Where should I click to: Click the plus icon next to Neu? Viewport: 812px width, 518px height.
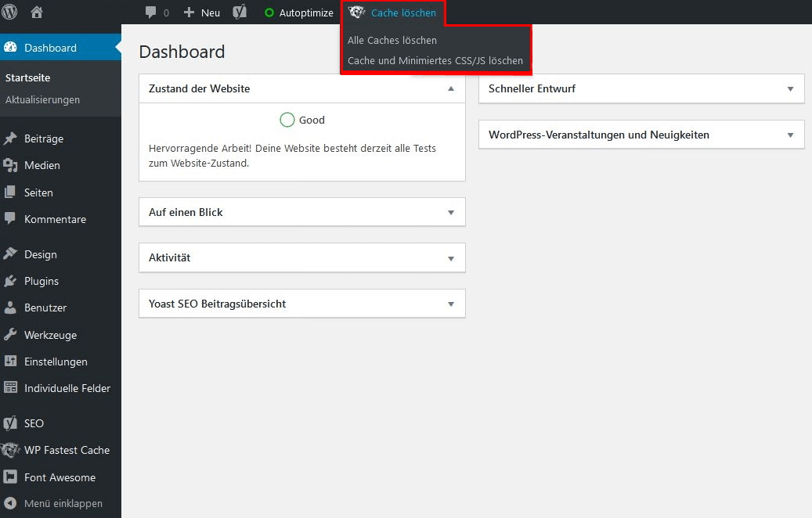coord(189,13)
